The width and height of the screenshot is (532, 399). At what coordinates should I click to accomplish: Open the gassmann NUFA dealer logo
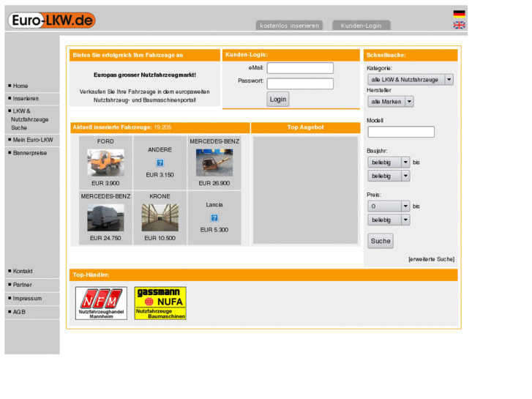click(x=160, y=303)
